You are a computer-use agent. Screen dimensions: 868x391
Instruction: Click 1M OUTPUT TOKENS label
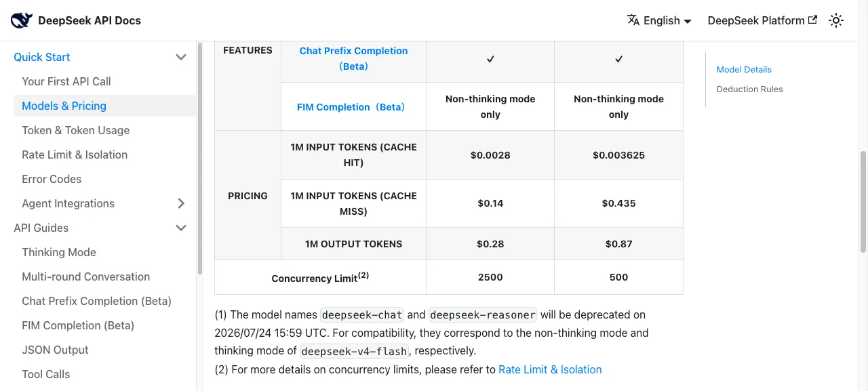353,244
